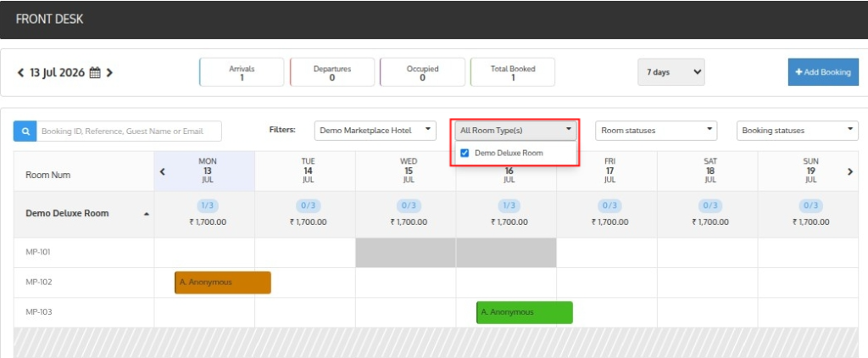The image size is (868, 358).
Task: Click the Add Booking button
Action: tap(823, 72)
